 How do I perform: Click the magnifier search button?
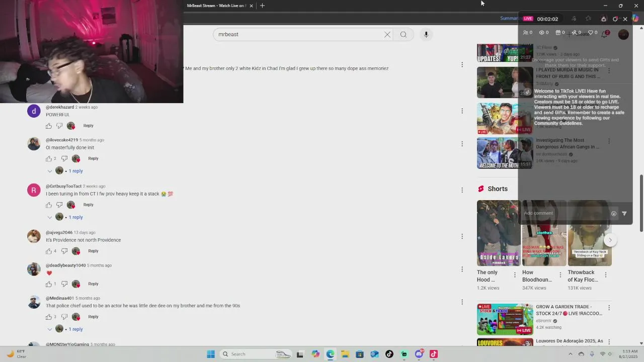404,34
